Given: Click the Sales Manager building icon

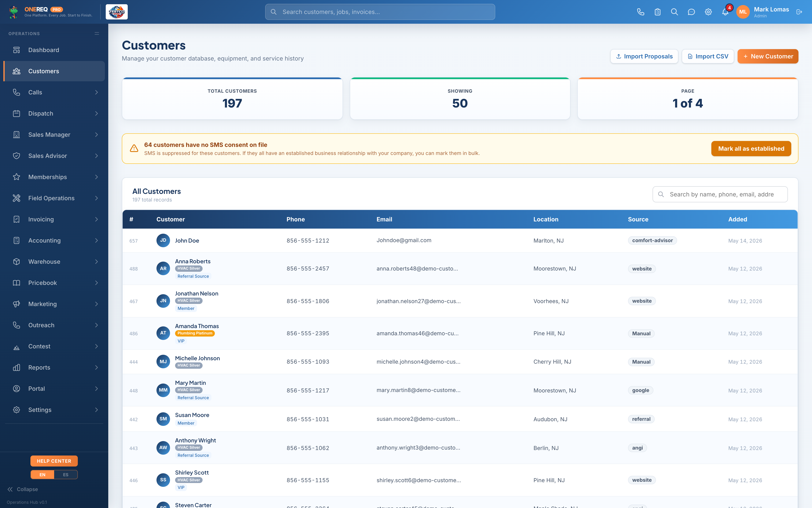Looking at the screenshot, I should [16, 135].
